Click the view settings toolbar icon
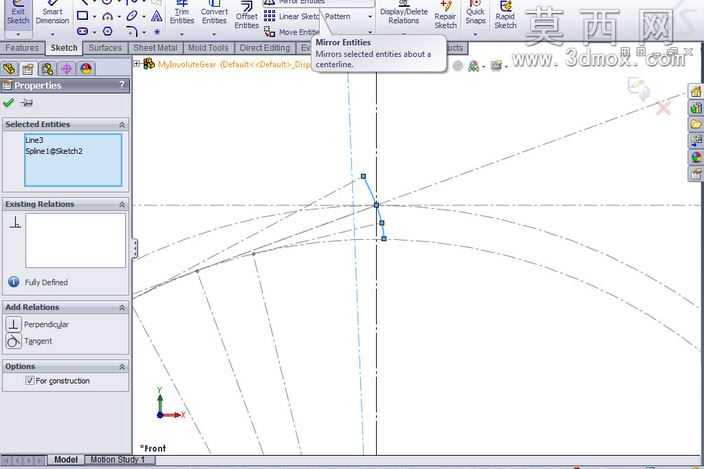The height and width of the screenshot is (469, 704). point(496,66)
